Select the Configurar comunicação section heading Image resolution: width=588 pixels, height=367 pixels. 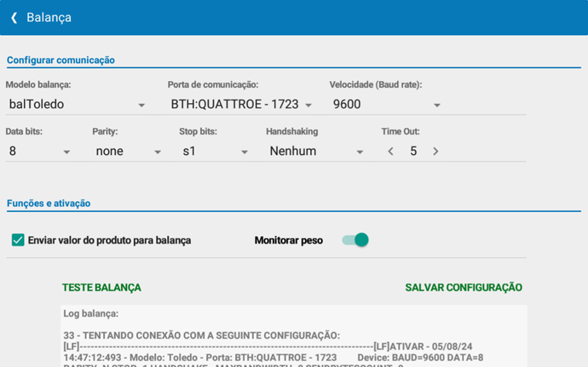(61, 60)
